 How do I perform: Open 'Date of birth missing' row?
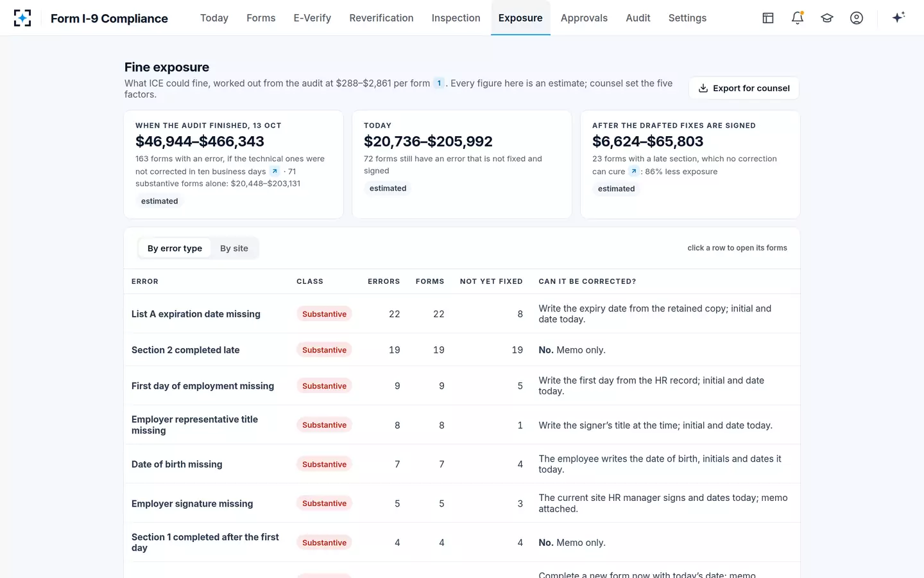tap(462, 464)
